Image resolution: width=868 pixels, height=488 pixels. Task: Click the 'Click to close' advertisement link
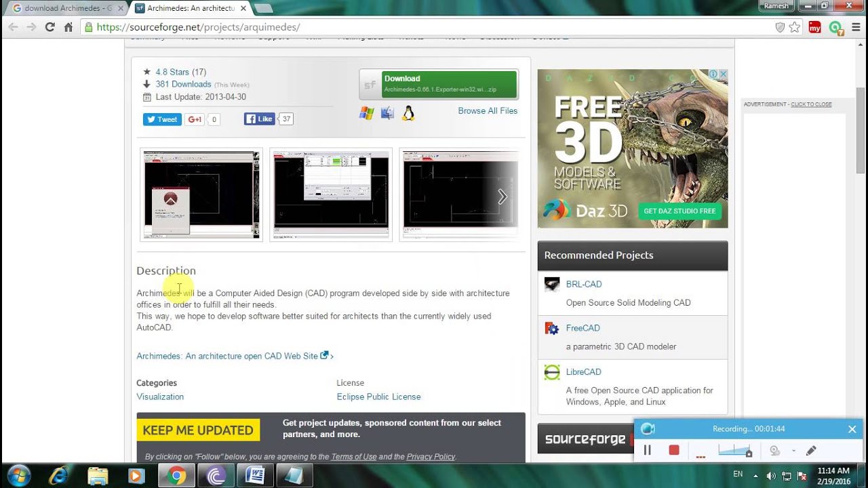[811, 104]
